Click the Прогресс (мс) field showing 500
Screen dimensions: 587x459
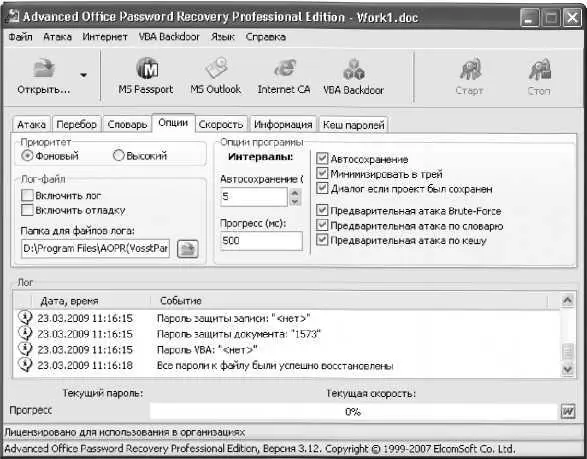pos(261,240)
